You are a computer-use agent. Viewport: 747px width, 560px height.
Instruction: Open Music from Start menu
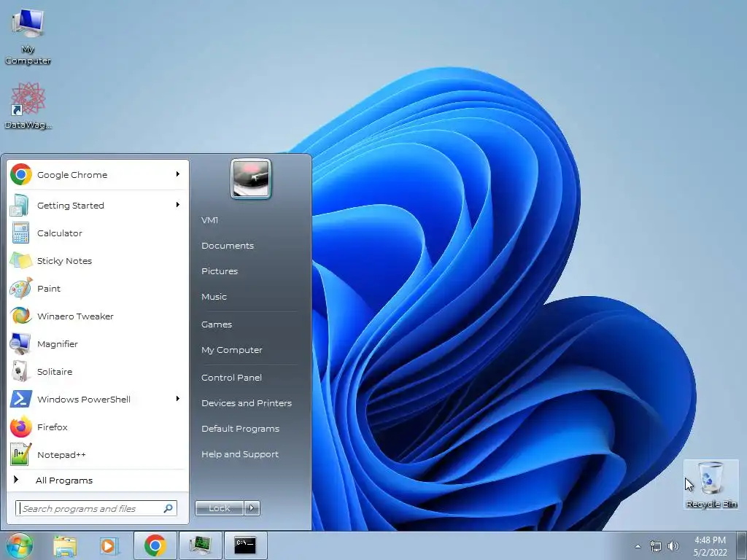pos(214,297)
